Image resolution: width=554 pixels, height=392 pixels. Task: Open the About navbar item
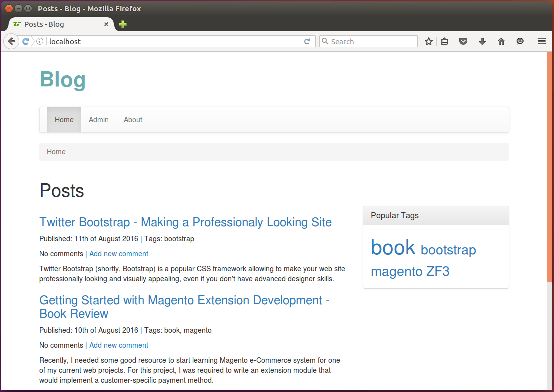(x=133, y=120)
